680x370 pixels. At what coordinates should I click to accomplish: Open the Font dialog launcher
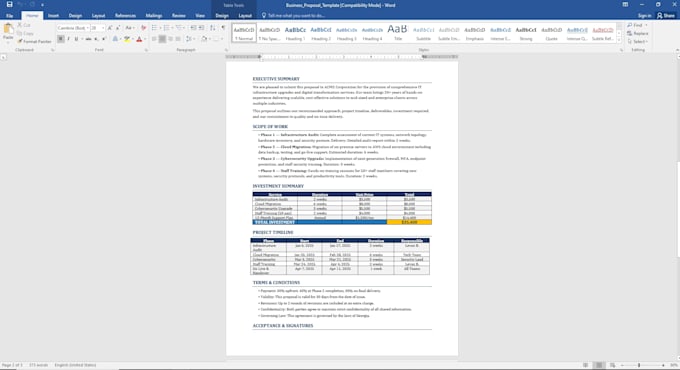coord(146,50)
